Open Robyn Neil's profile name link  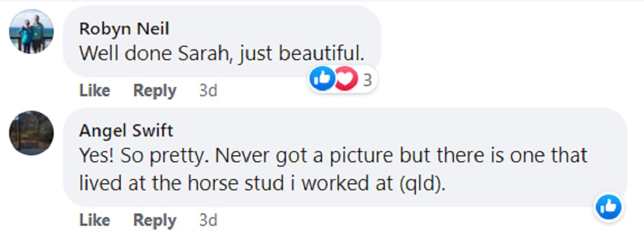point(124,28)
